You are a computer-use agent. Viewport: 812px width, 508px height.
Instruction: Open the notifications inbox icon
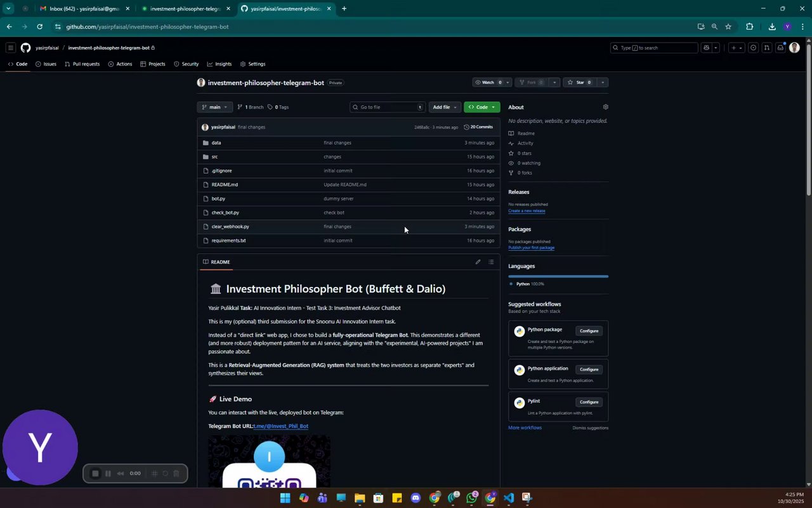pos(781,48)
